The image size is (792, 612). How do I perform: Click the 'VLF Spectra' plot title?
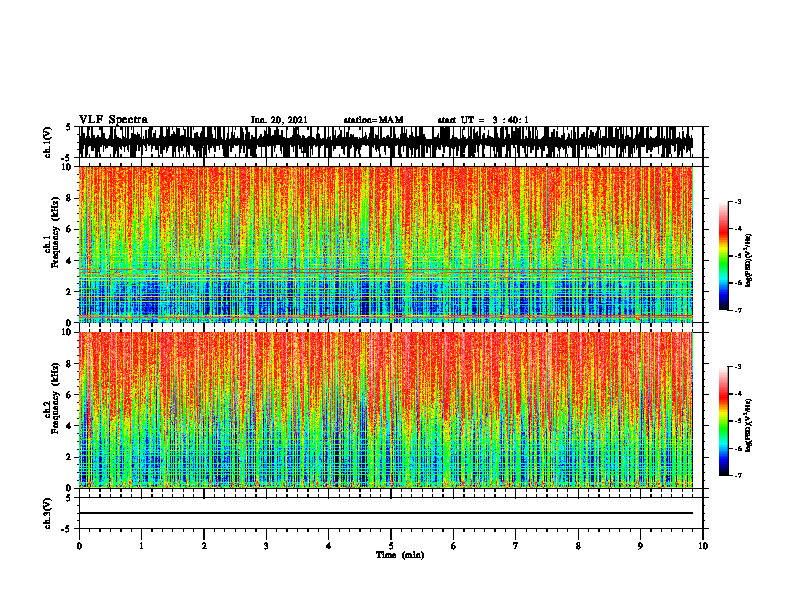point(113,120)
